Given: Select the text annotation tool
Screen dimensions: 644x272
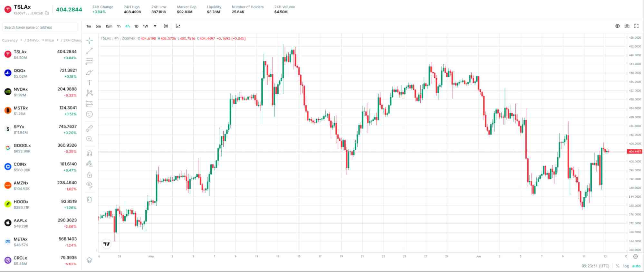Looking at the screenshot, I should click(90, 83).
